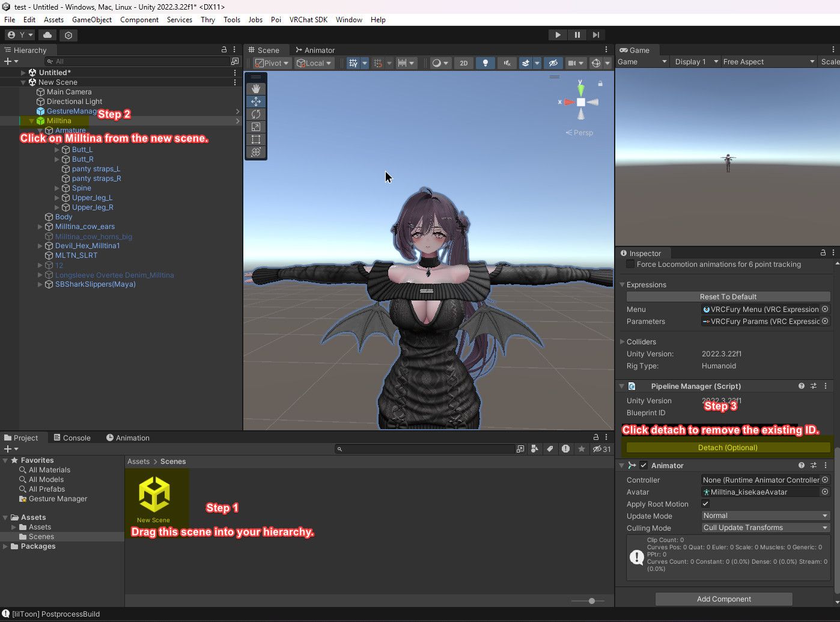Click the Step frame button

point(596,35)
